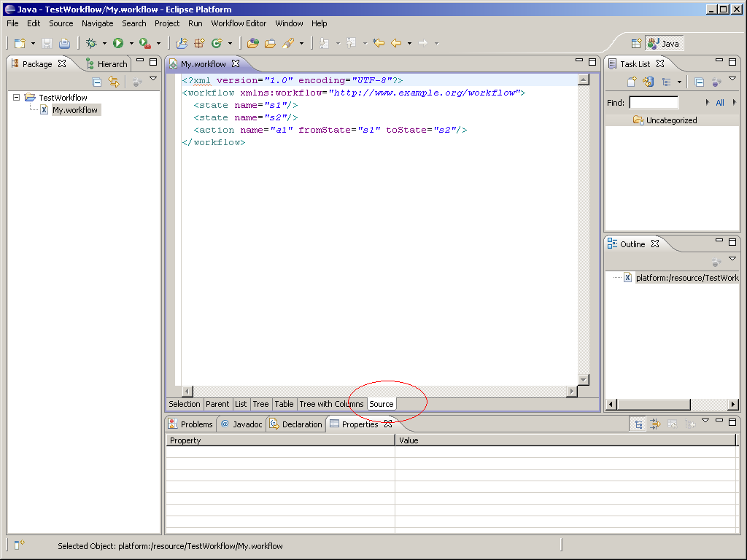The height and width of the screenshot is (560, 747).
Task: Click Synchronize Changed icon in Task List
Action: tap(648, 82)
